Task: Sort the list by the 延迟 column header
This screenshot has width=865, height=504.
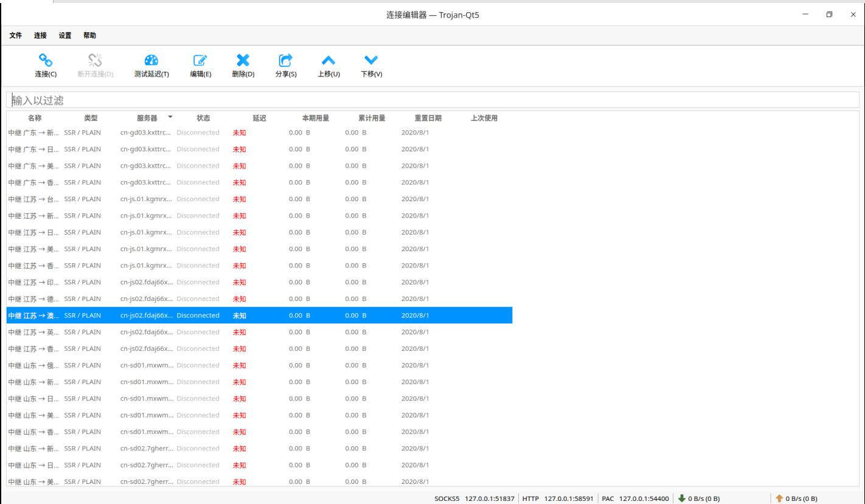Action: tap(259, 119)
